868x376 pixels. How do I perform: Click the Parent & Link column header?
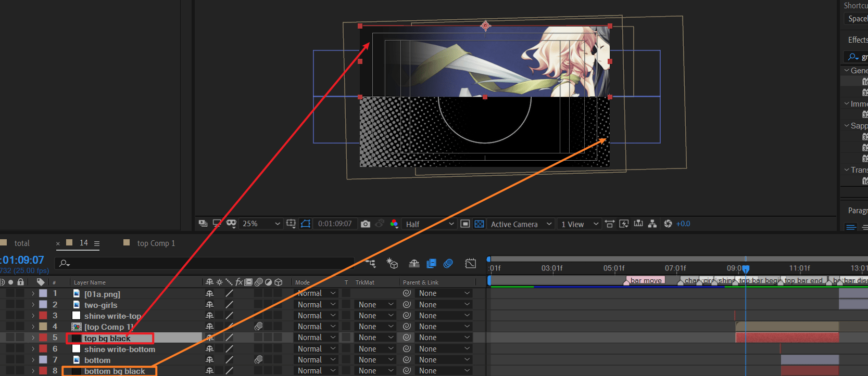(x=421, y=282)
